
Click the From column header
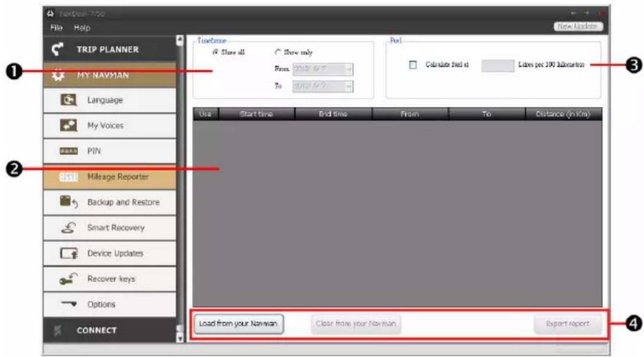(x=410, y=114)
